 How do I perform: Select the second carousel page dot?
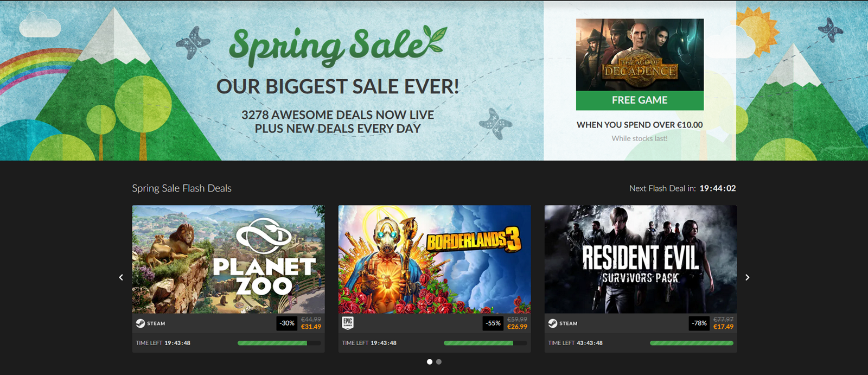[x=439, y=361]
